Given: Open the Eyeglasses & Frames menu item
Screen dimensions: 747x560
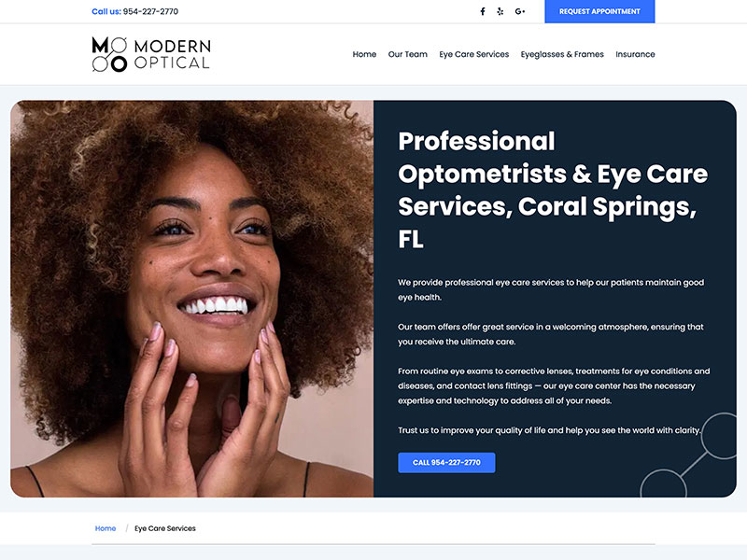Looking at the screenshot, I should 562,54.
